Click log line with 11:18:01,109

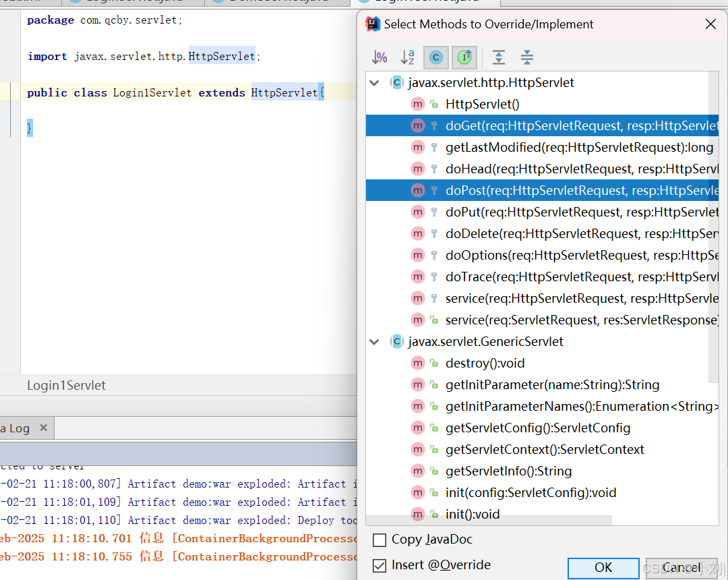178,502
